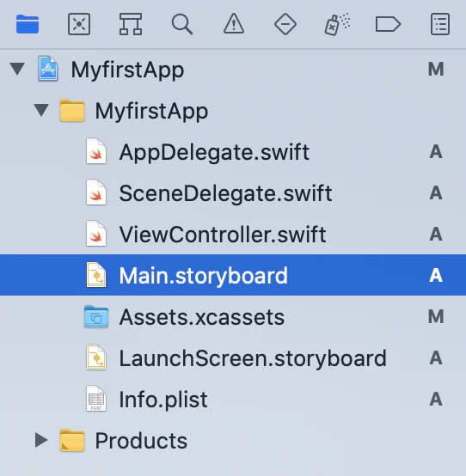
Task: Click the Swift icon of AppDelegate.swift
Action: pyautogui.click(x=96, y=151)
